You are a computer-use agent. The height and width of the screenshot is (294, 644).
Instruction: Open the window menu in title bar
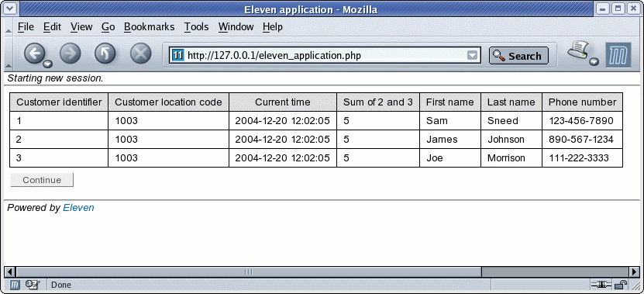click(x=10, y=9)
